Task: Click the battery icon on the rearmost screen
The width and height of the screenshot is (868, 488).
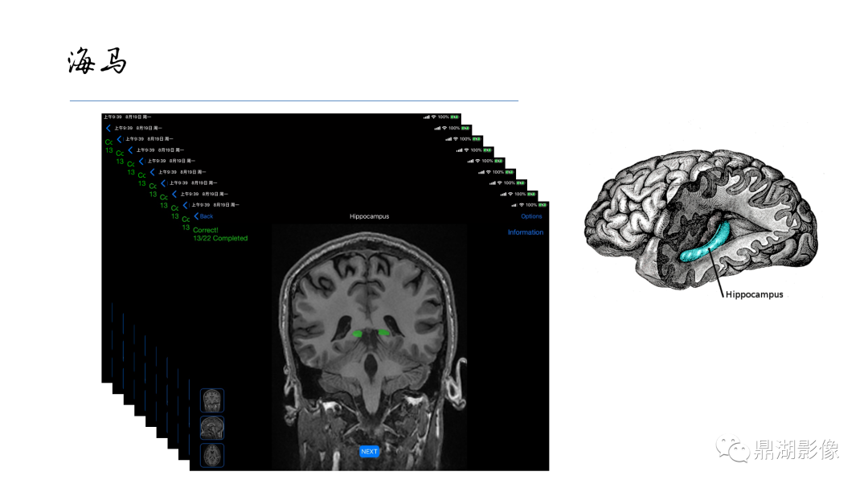Action: (454, 117)
